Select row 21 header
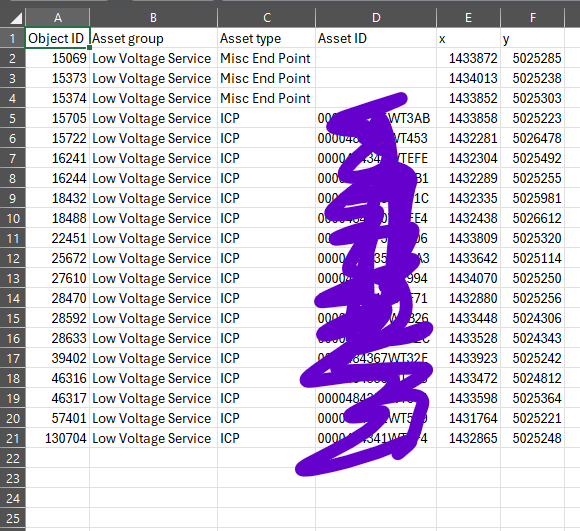Screen dimensions: 580x531 tap(13, 438)
